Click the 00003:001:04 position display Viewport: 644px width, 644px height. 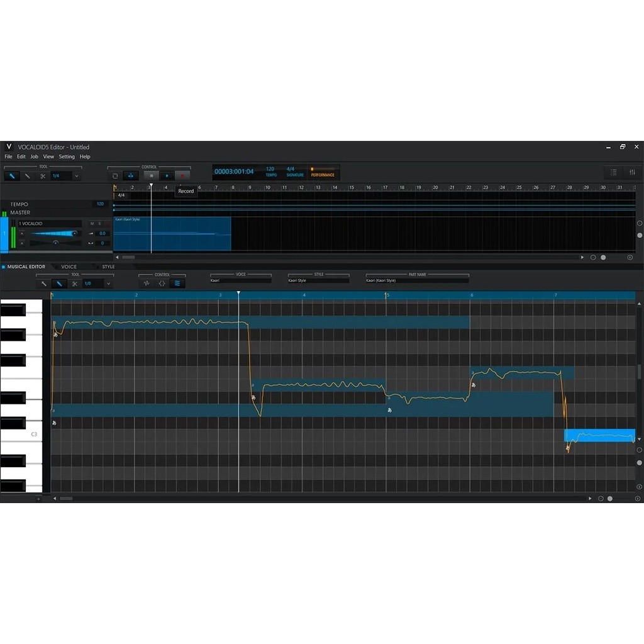[x=234, y=172]
